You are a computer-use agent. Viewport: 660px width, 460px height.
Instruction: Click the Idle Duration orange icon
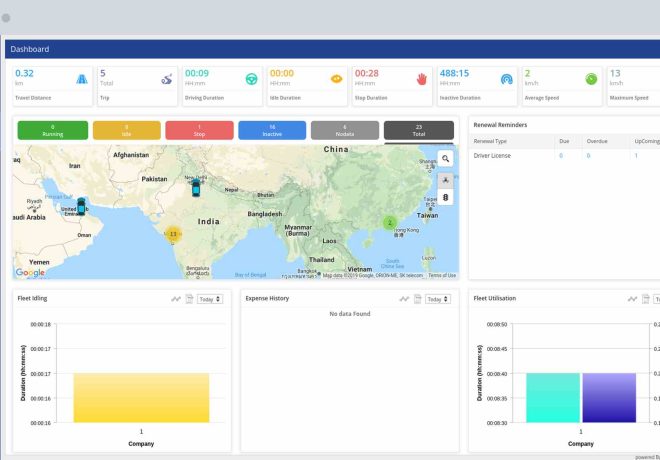coord(337,79)
